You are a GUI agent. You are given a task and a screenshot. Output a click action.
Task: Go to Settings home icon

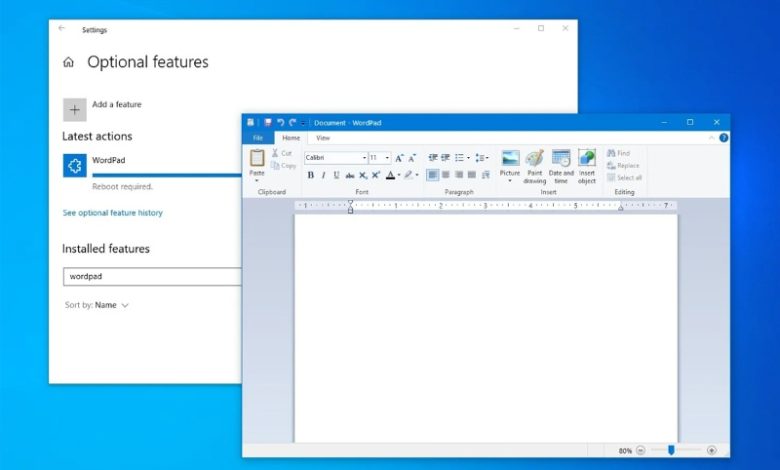coord(69,62)
